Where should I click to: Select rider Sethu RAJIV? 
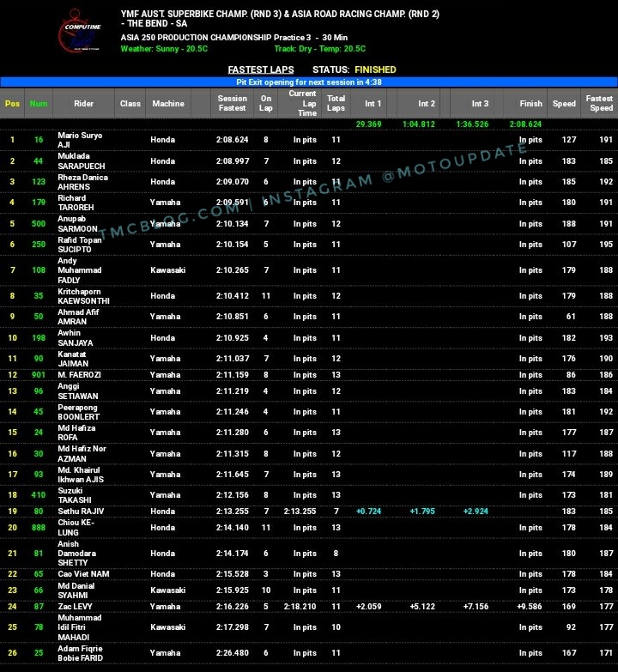coord(81,511)
